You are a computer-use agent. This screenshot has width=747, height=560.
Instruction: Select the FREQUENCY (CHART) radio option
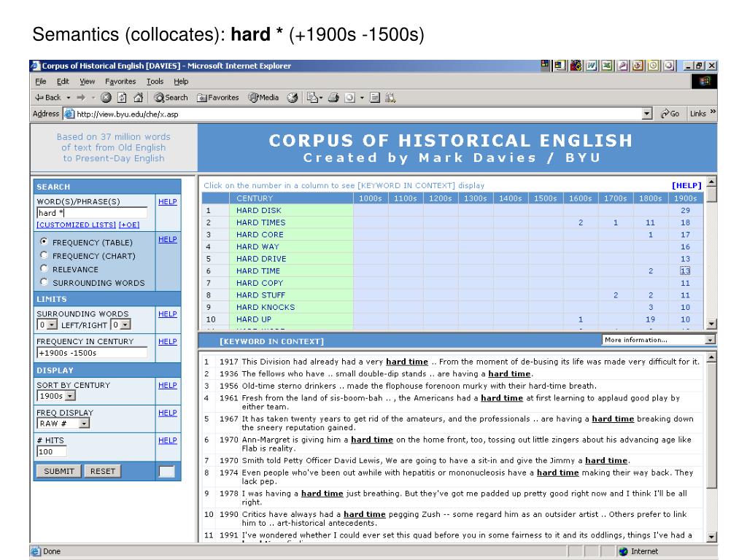click(44, 254)
